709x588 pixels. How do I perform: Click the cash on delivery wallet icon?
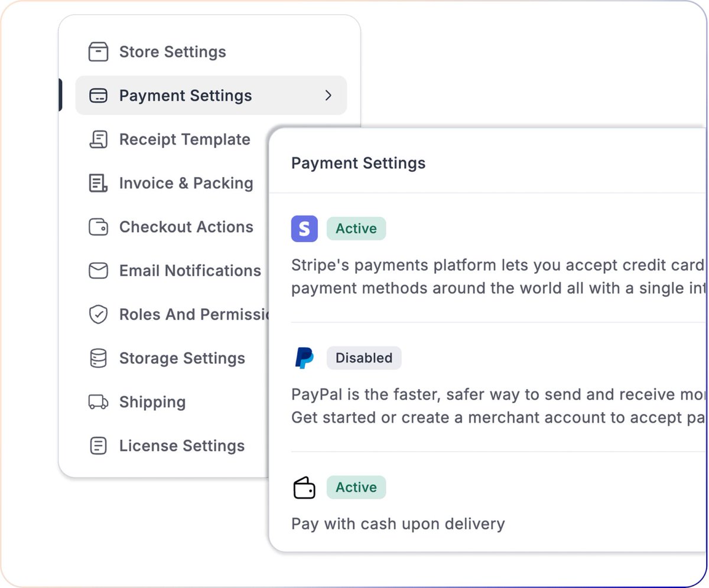[304, 488]
